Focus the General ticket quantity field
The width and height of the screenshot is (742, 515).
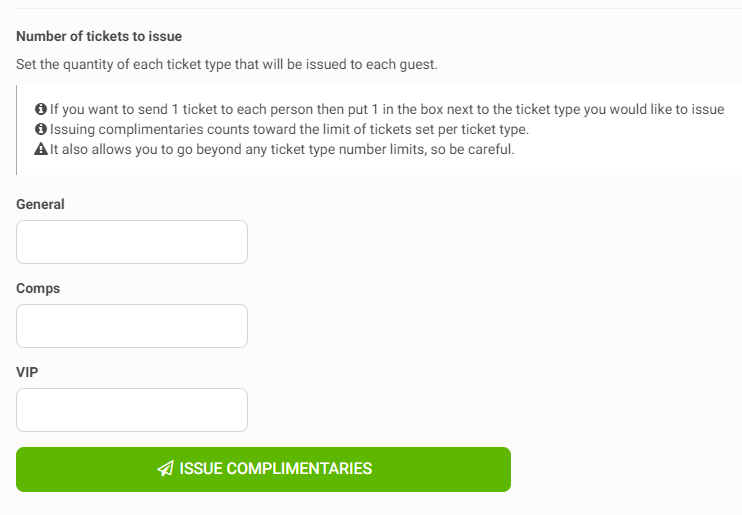(x=132, y=242)
